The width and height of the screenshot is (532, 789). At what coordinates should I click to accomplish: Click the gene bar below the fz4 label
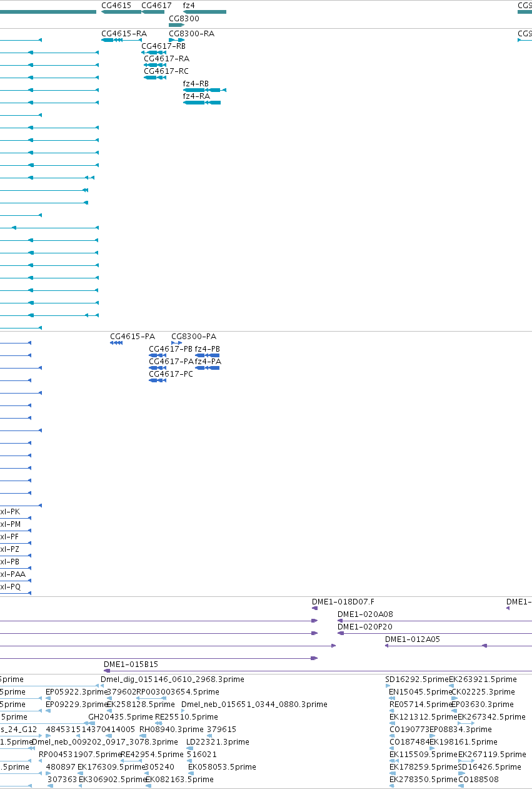click(204, 12)
